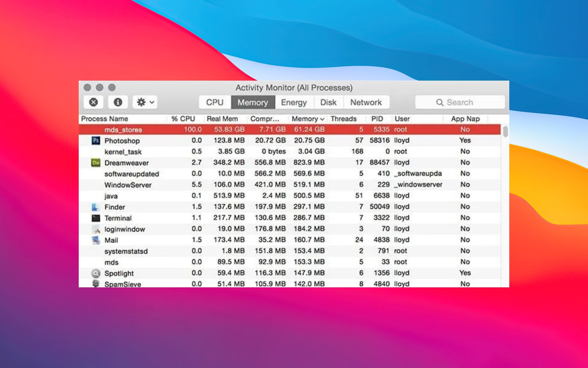Click the PID 50049 cell

379,206
